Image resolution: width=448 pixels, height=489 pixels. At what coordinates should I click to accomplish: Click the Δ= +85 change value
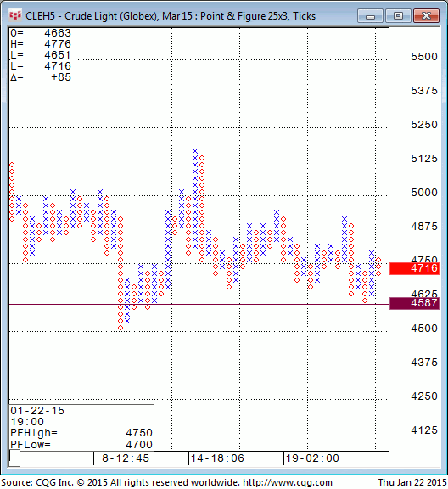(x=41, y=77)
